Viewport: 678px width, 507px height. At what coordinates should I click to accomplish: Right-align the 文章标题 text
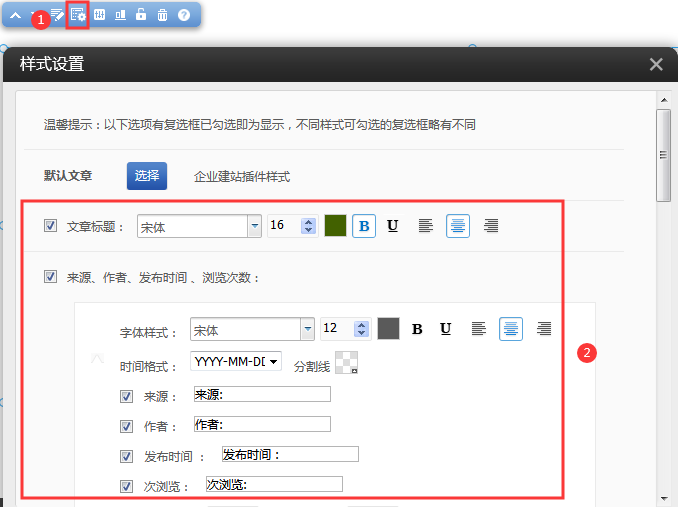point(491,226)
